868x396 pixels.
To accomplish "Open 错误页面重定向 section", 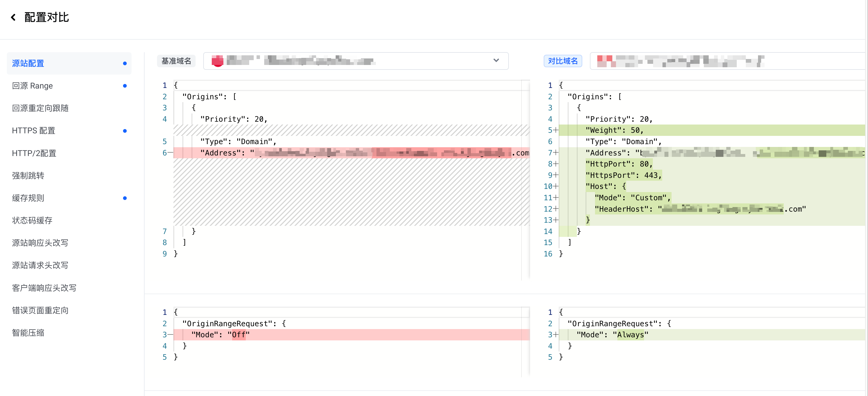I will [69, 310].
